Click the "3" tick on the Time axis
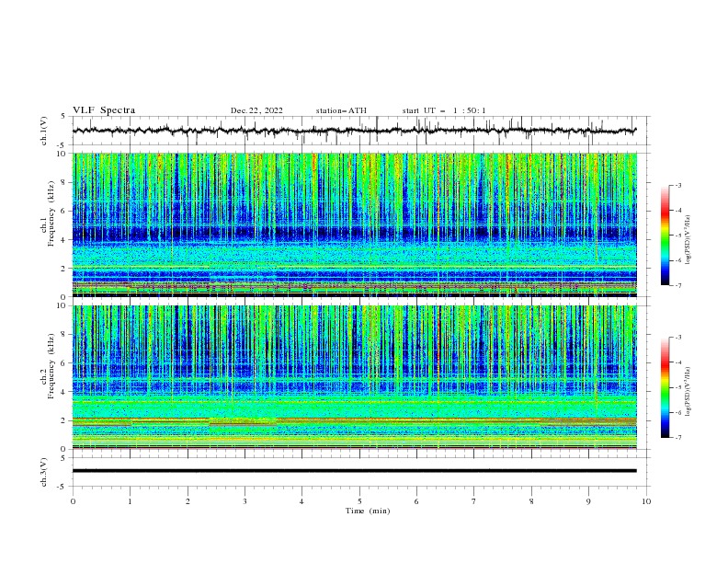 click(245, 501)
